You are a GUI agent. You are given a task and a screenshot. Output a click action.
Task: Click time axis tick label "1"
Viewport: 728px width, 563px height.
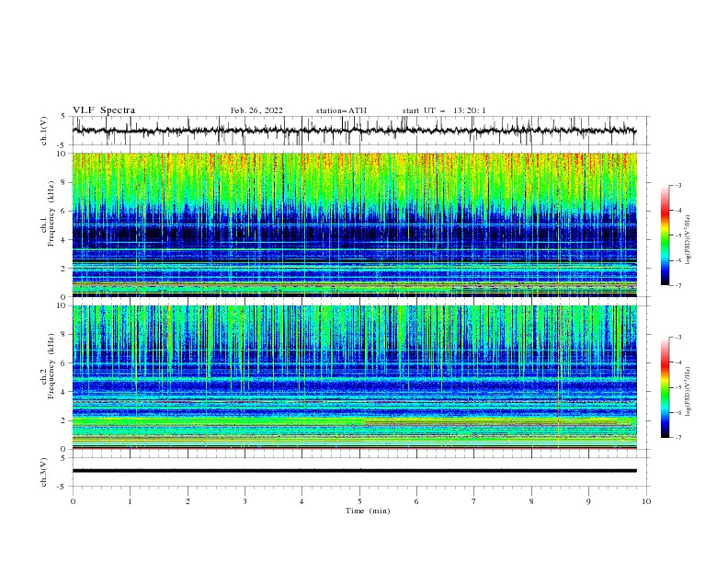130,501
